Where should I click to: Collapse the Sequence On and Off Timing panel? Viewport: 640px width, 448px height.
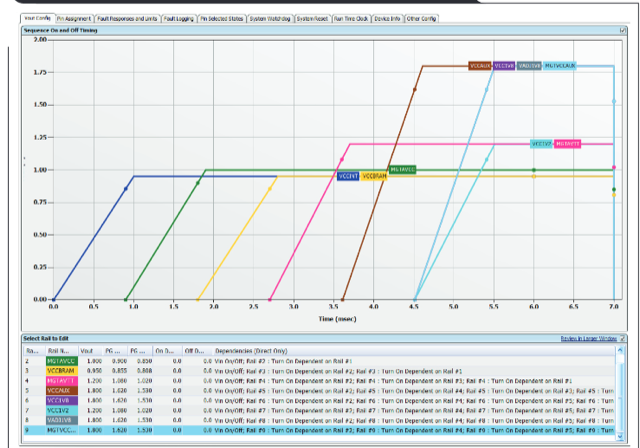[623, 31]
